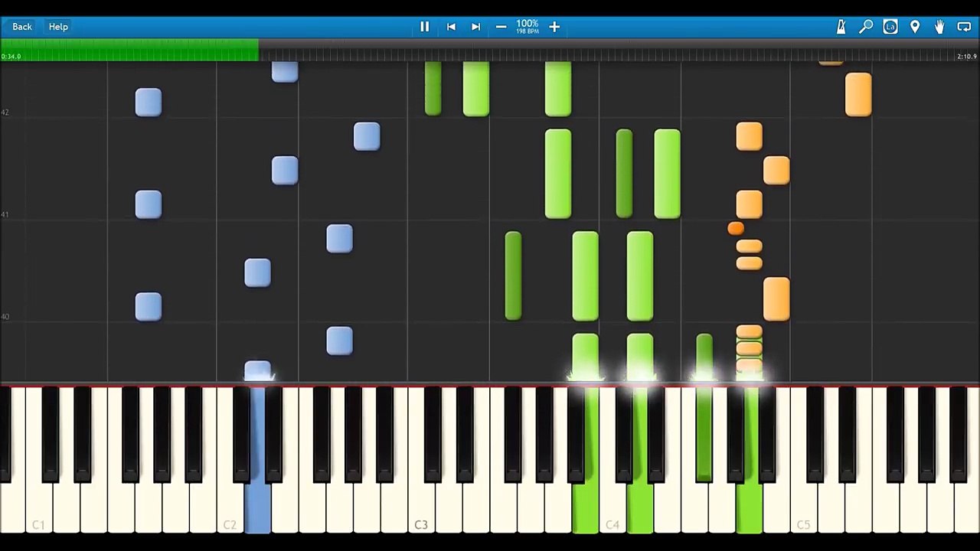Decrease tempo with the minus button
The height and width of the screenshot is (551, 980).
click(x=501, y=27)
